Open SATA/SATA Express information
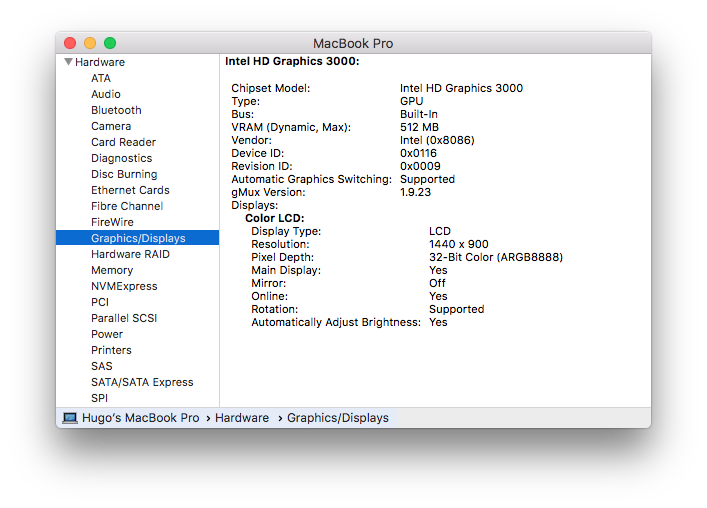Image resolution: width=707 pixels, height=508 pixels. coord(142,382)
